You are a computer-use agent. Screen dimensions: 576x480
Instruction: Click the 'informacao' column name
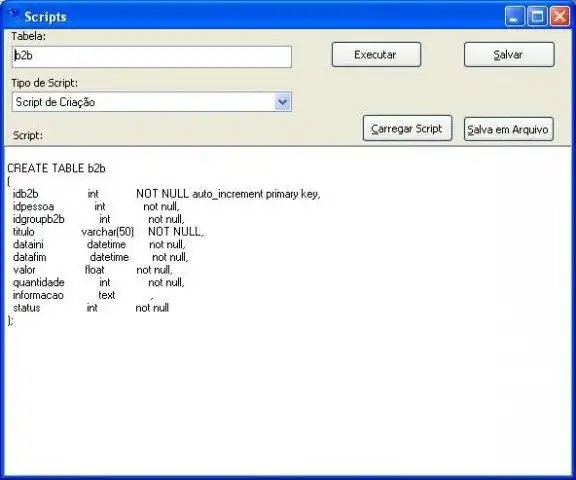click(x=38, y=295)
